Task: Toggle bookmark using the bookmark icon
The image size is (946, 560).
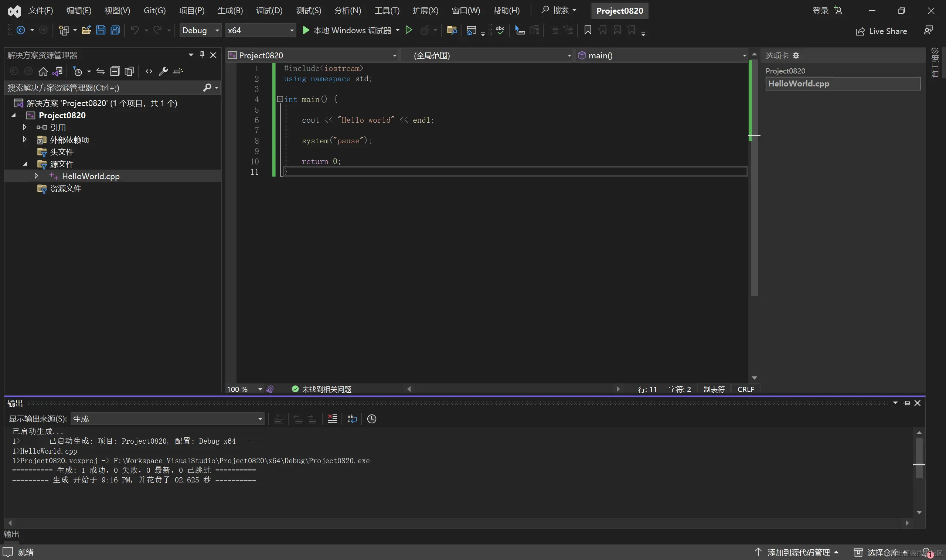Action: click(588, 30)
